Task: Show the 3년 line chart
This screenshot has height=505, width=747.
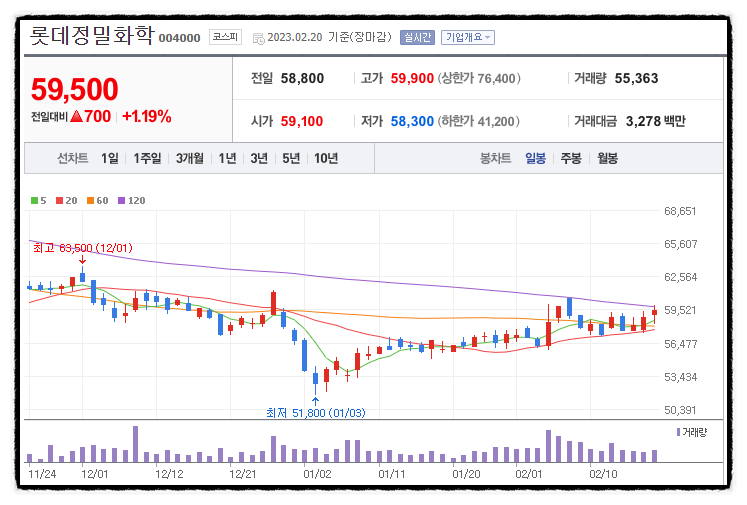Action: point(259,158)
